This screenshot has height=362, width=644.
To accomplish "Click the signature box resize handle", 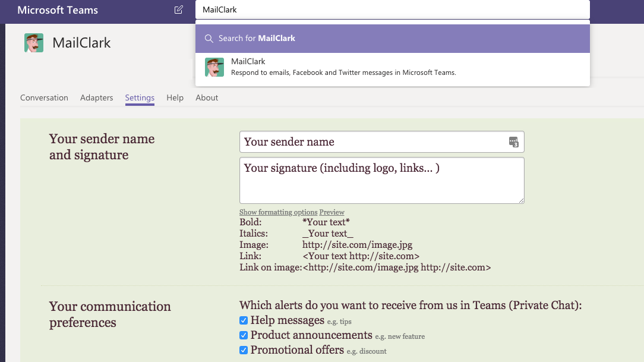I will pyautogui.click(x=521, y=200).
